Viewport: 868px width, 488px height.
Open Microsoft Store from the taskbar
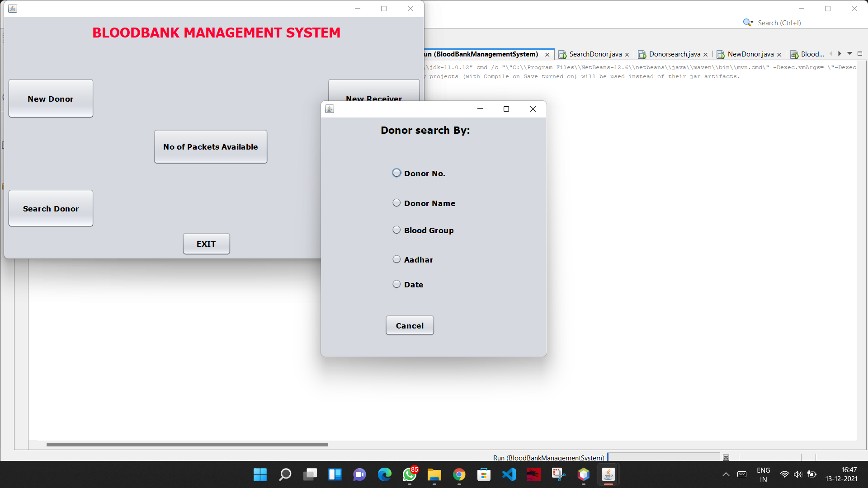pyautogui.click(x=484, y=474)
